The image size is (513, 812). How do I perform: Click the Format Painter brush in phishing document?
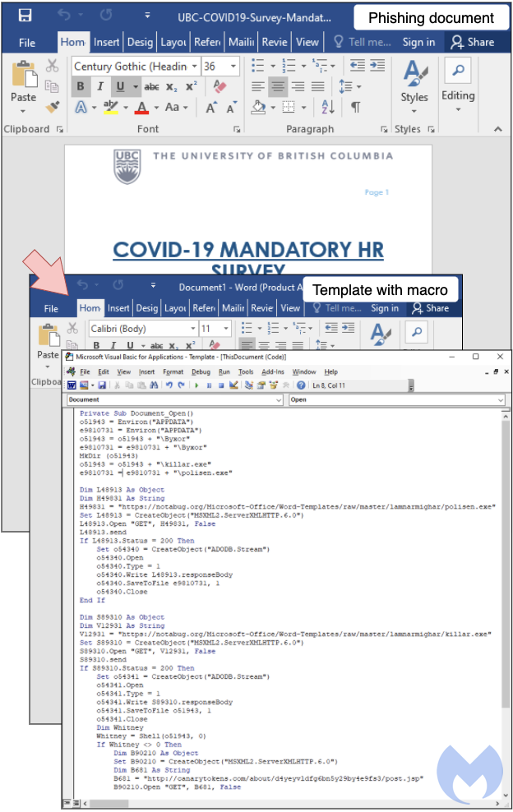tap(53, 107)
